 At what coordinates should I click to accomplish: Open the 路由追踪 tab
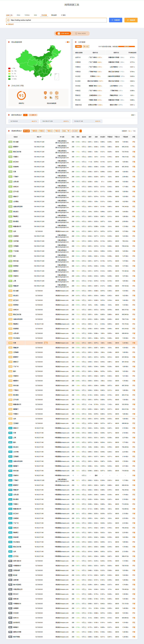click(54, 15)
